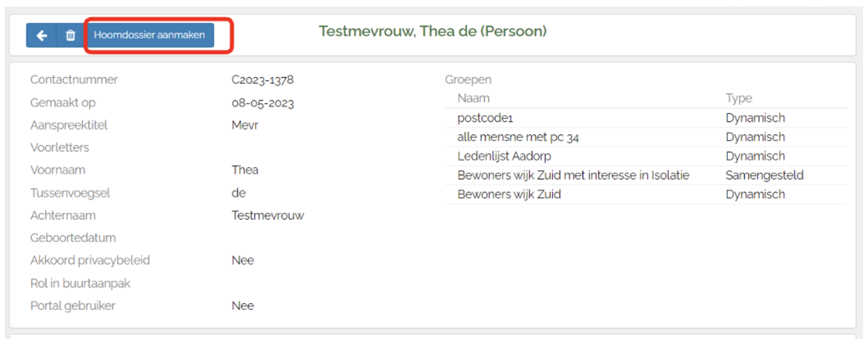Click the Groepen section heading
This screenshot has height=345, width=868.
point(468,79)
